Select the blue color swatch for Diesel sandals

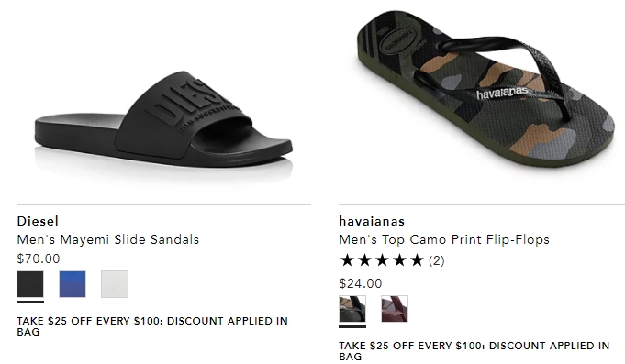pyautogui.click(x=73, y=284)
